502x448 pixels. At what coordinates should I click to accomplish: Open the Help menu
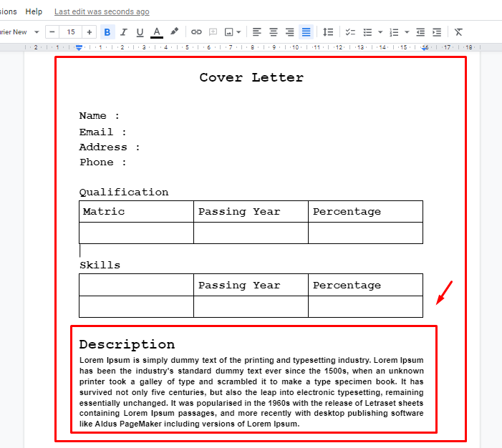[x=34, y=11]
